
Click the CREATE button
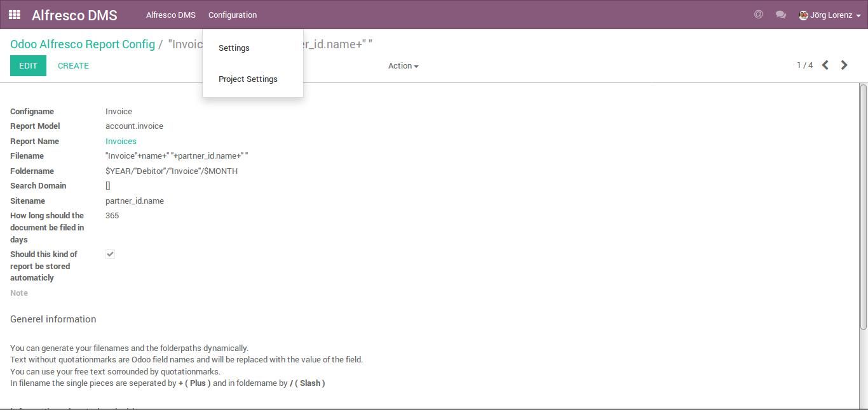click(x=73, y=66)
